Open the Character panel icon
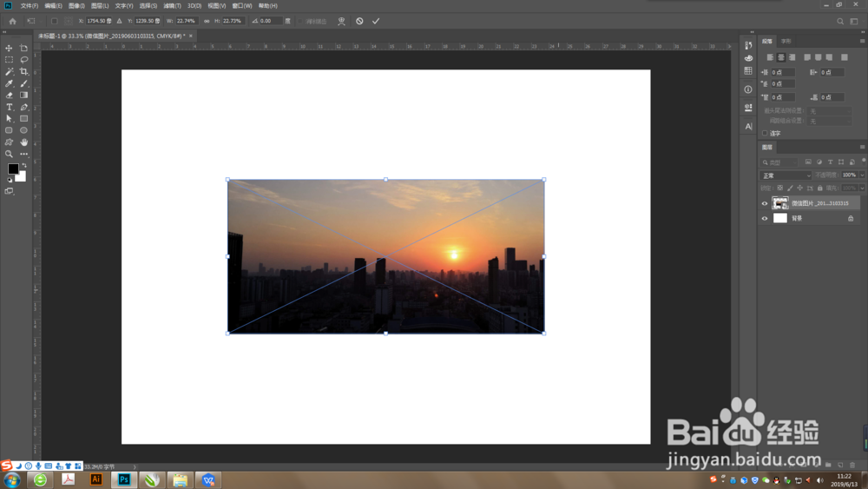The height and width of the screenshot is (489, 868). [748, 126]
